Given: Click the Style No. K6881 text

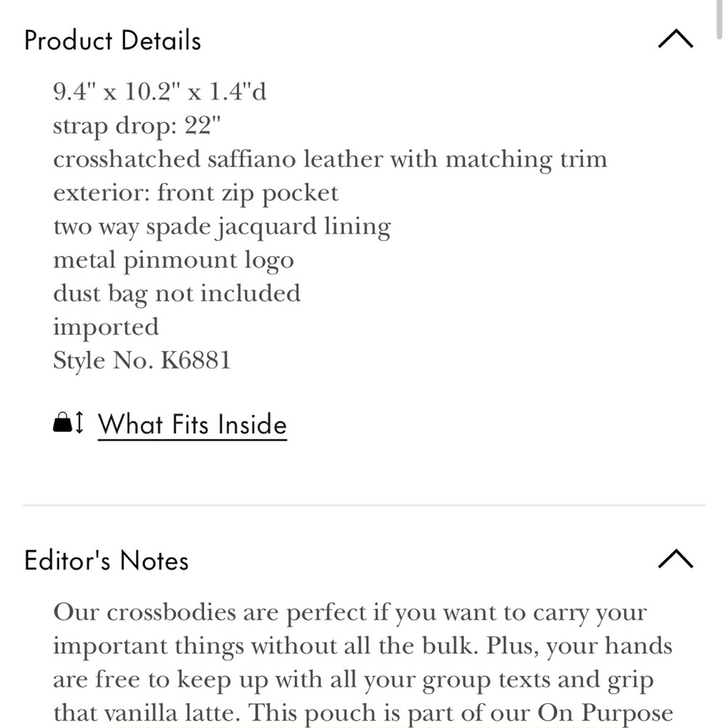Looking at the screenshot, I should tap(142, 360).
